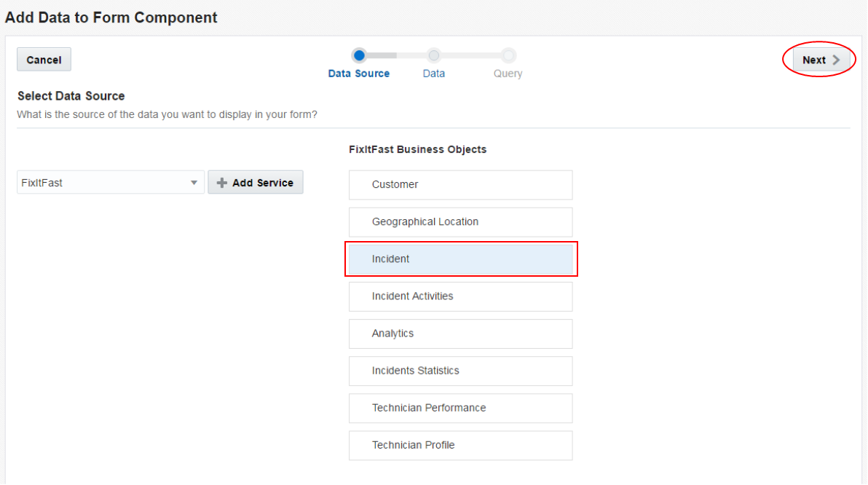Expand the service dropdown arrow
Screen dimensions: 868x485
point(194,183)
